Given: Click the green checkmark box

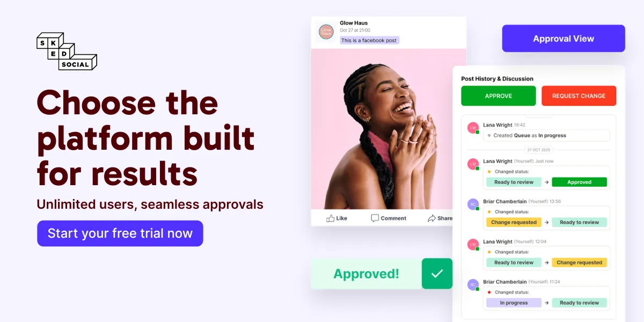Looking at the screenshot, I should coord(437,274).
